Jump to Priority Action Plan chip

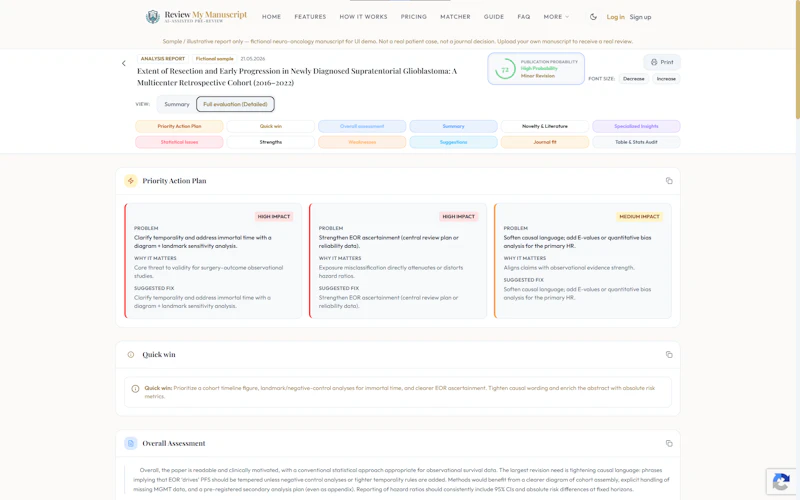tap(179, 126)
